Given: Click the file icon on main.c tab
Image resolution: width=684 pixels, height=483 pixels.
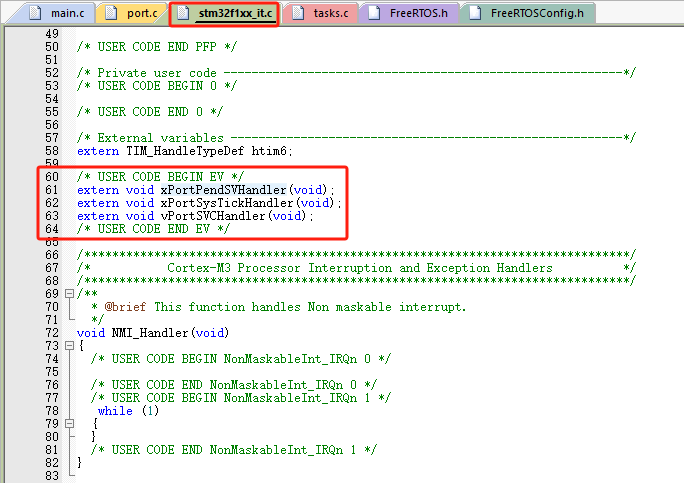Looking at the screenshot, I should [35, 13].
